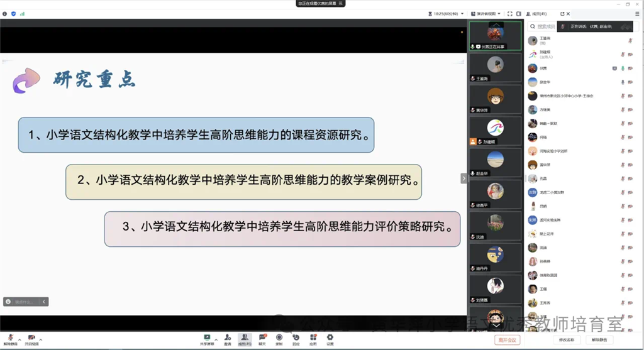Click the emoji icon in floating chat bar

pyautogui.click(x=8, y=302)
